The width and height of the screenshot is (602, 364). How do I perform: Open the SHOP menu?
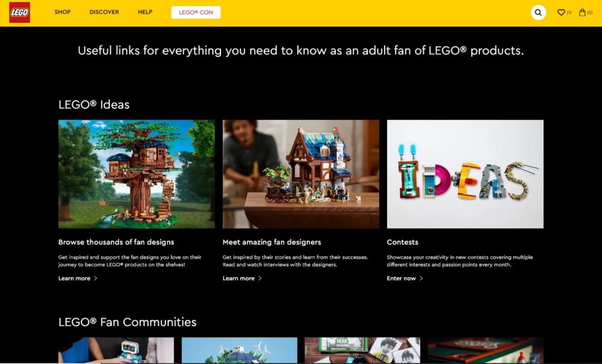point(63,12)
